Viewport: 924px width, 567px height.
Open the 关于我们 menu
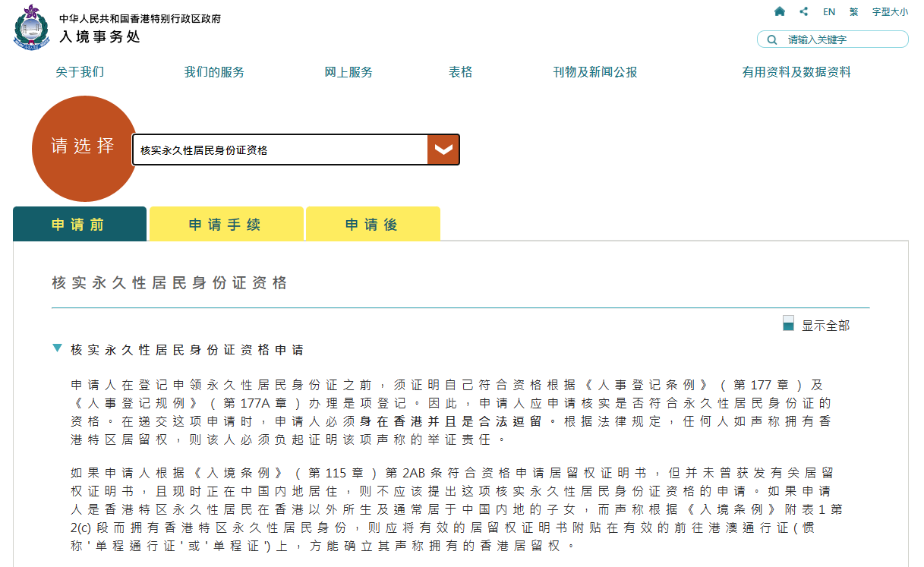80,72
